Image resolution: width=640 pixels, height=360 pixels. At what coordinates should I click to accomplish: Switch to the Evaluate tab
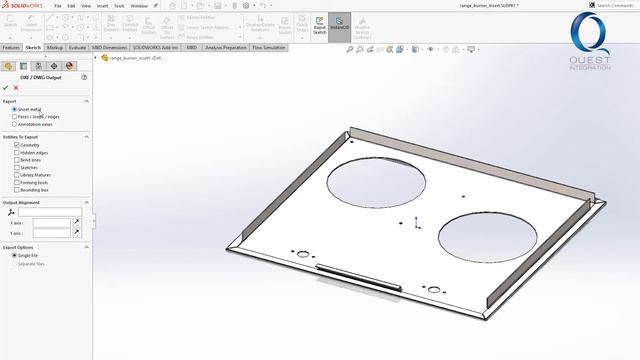coord(77,48)
